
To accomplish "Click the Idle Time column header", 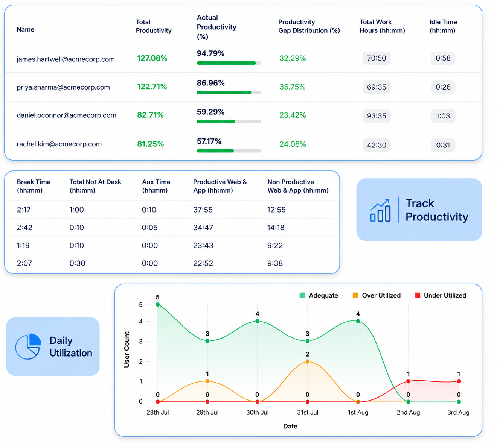I will (x=443, y=26).
